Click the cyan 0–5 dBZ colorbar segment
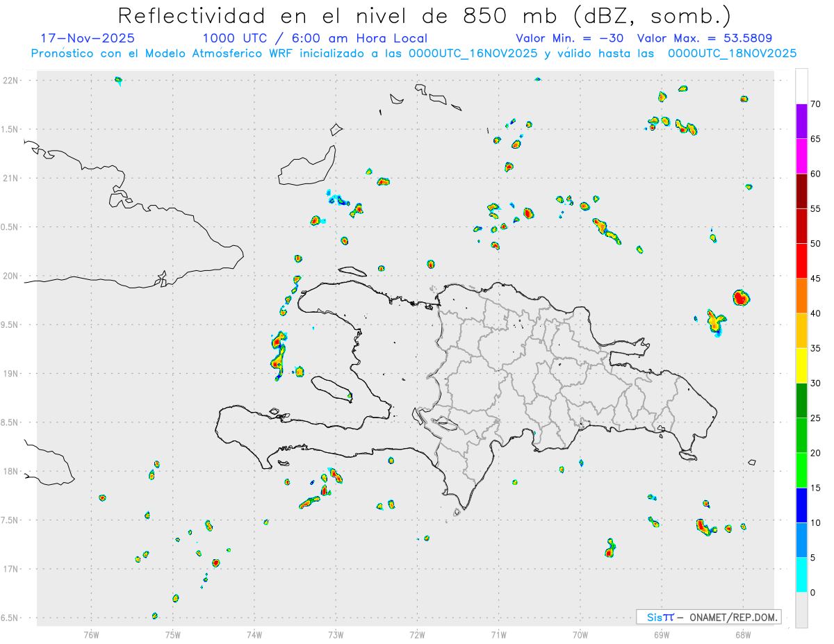 801,575
